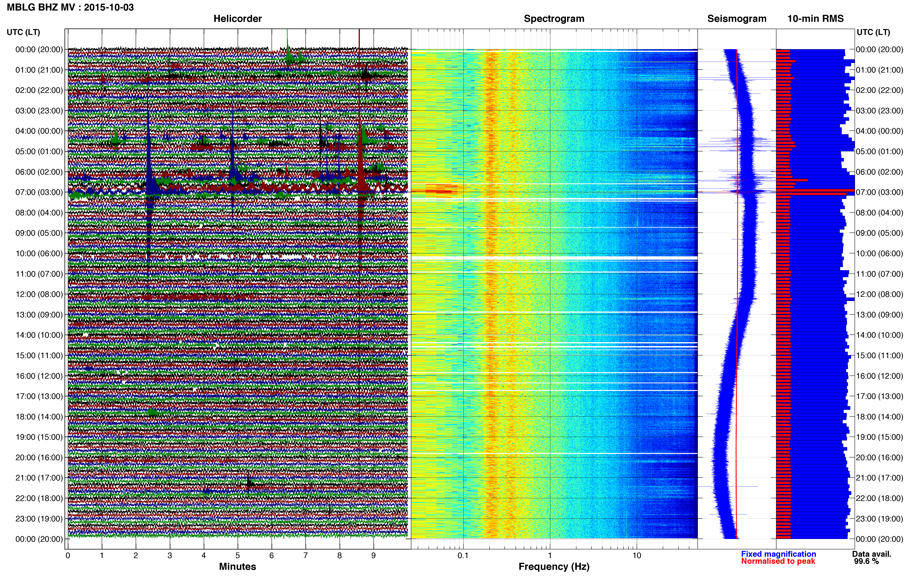Screen dimensions: 924x578
Task: Click 10:00 (06:00) on the Helicorder time axis
Action: [39, 253]
